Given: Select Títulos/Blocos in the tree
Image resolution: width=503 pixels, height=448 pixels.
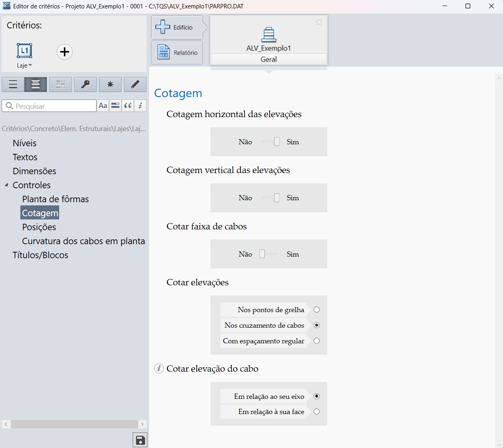Looking at the screenshot, I should pyautogui.click(x=40, y=255).
